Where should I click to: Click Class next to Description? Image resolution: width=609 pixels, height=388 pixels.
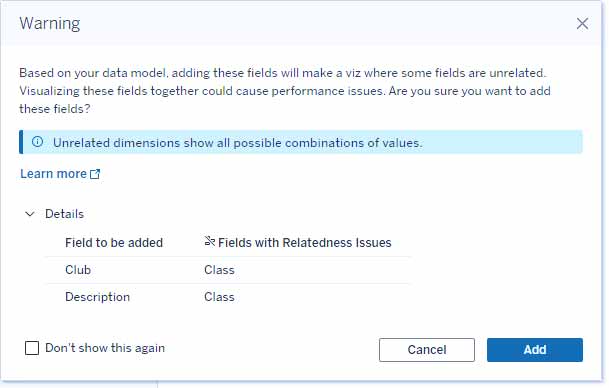[x=219, y=297]
